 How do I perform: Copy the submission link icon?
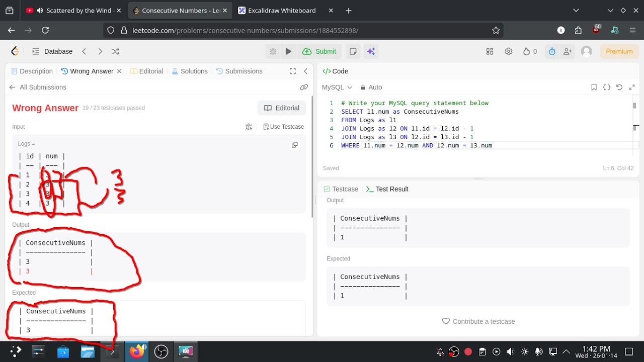(304, 87)
